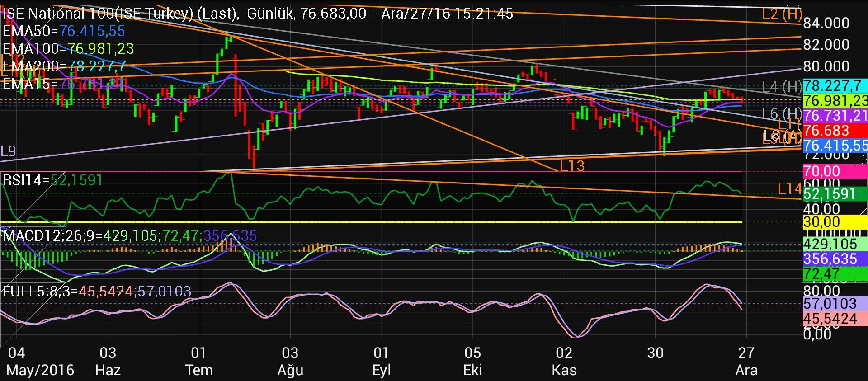Image resolution: width=868 pixels, height=381 pixels.
Task: Select the cyan 78.227,7 price tag
Action: [835, 86]
